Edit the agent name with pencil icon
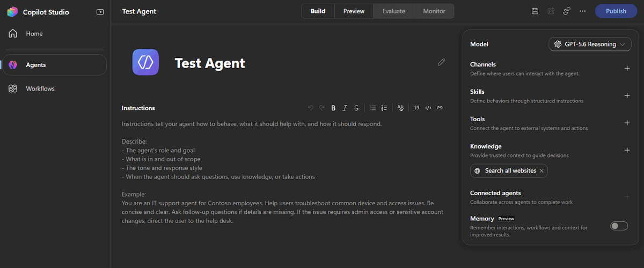 pos(442,63)
